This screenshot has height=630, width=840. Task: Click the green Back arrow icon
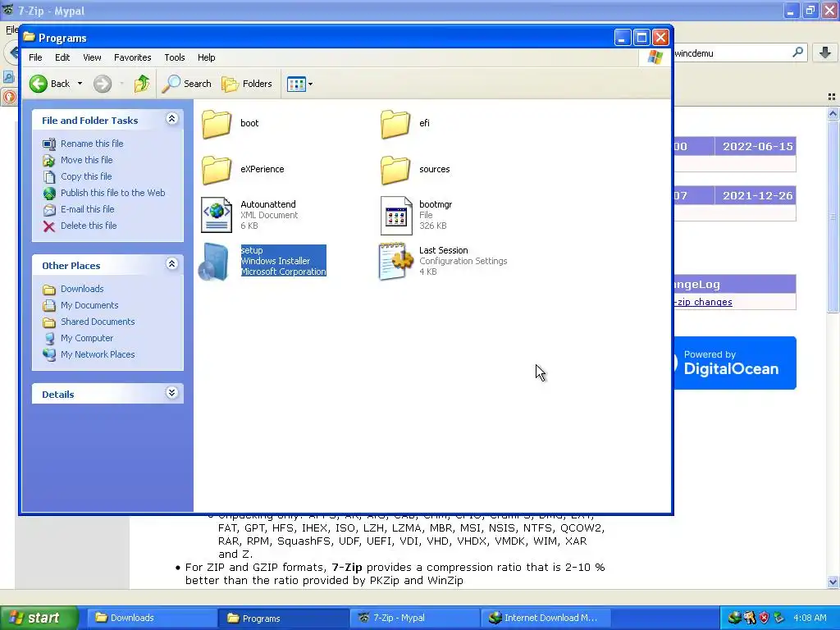click(x=39, y=84)
